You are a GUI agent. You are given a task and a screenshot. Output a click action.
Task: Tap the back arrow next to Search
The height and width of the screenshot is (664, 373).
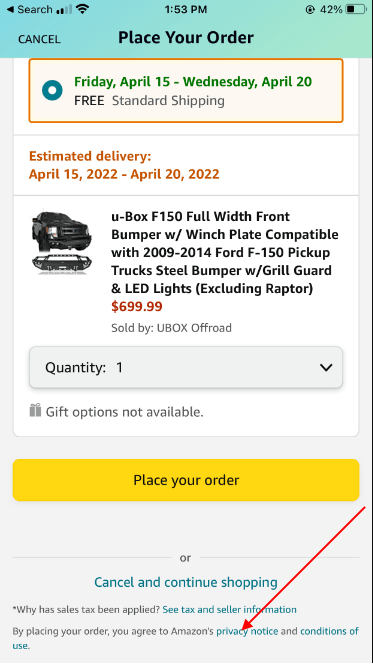pyautogui.click(x=11, y=9)
